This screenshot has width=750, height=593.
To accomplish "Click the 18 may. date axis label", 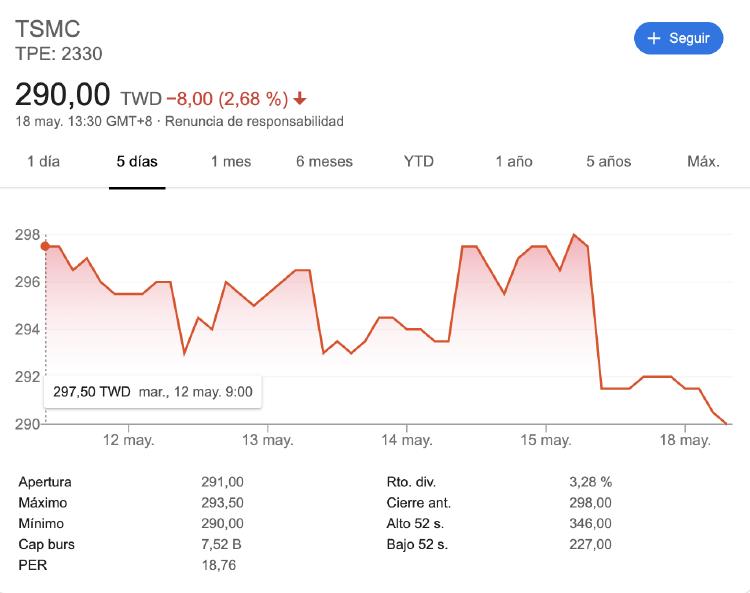I will tap(685, 440).
